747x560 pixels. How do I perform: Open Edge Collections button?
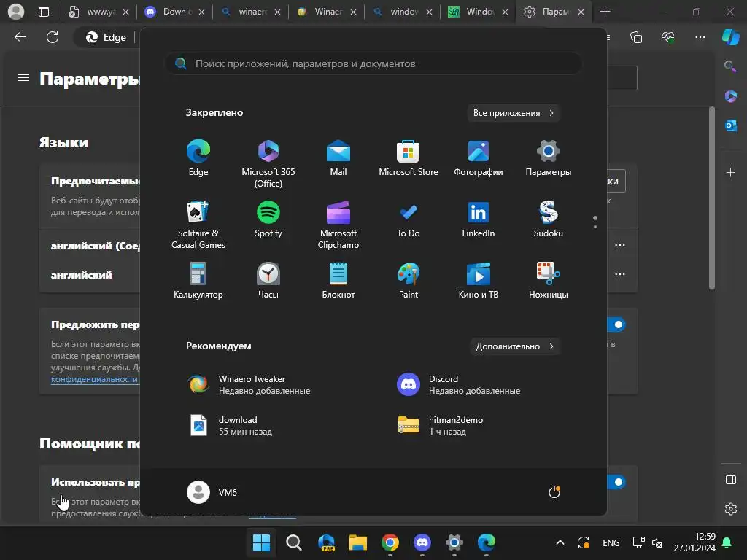[636, 37]
